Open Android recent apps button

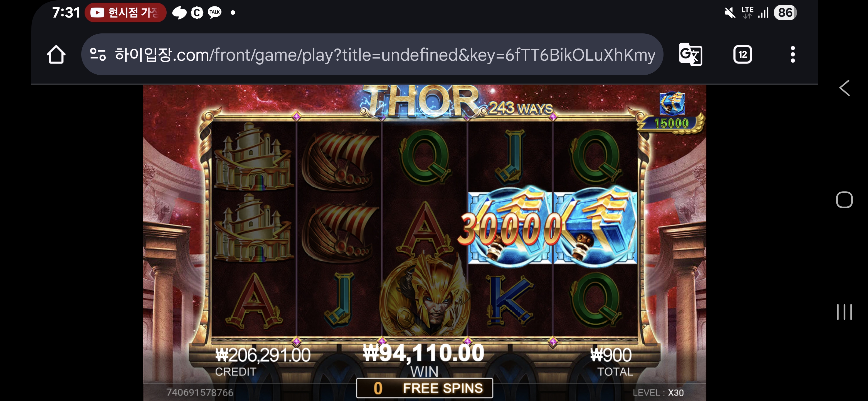pyautogui.click(x=844, y=312)
